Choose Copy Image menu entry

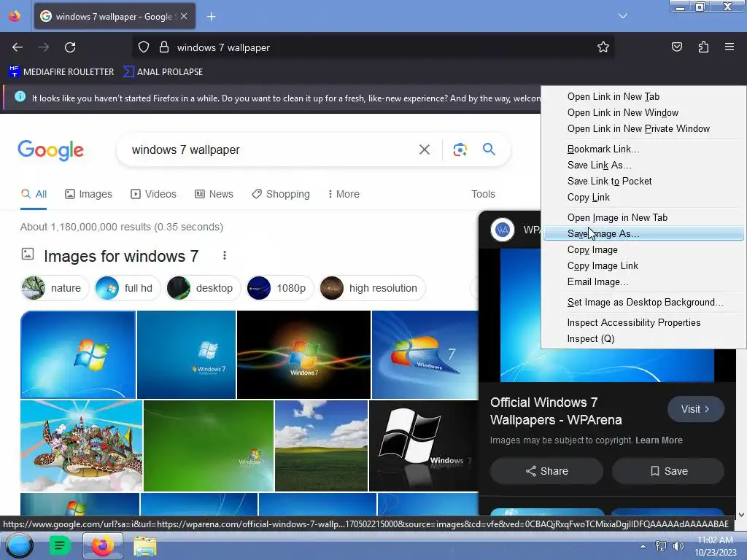click(643, 250)
